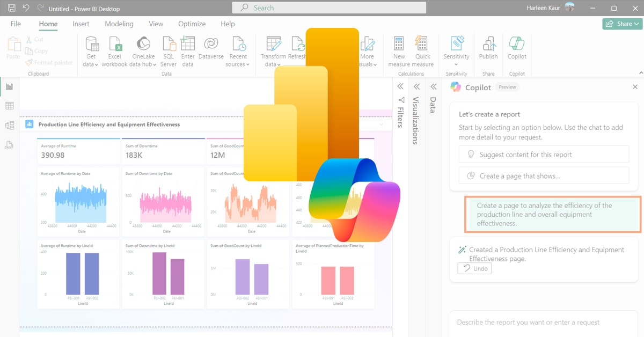Open the Share dropdown
This screenshot has width=644, height=337.
tap(622, 24)
